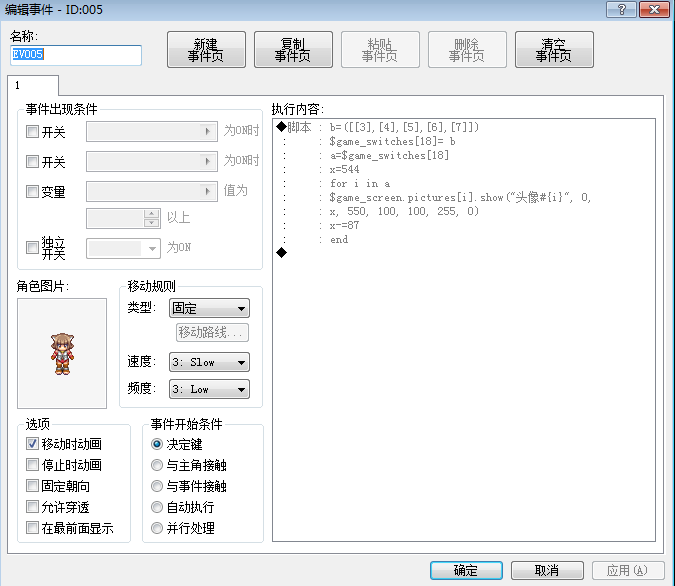Open the frequency dropdown 3: Low
The height and width of the screenshot is (586, 675).
click(x=209, y=389)
